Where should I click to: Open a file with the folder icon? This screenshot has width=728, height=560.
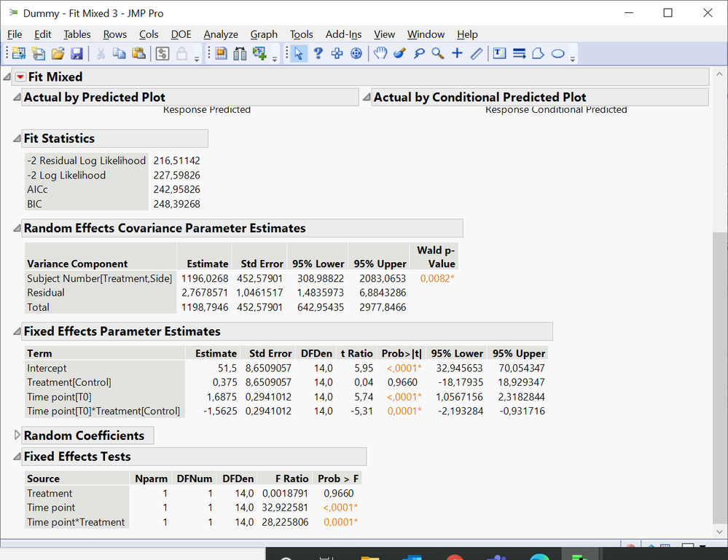pyautogui.click(x=58, y=53)
